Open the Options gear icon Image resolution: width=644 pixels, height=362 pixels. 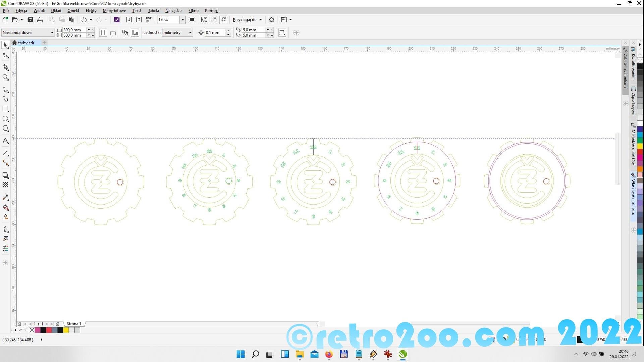[x=271, y=20]
